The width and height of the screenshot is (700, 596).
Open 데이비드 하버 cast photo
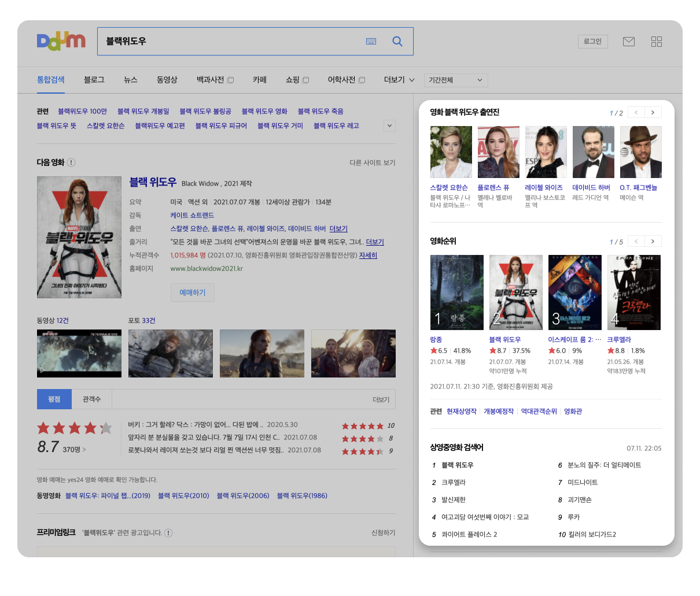[x=594, y=152]
